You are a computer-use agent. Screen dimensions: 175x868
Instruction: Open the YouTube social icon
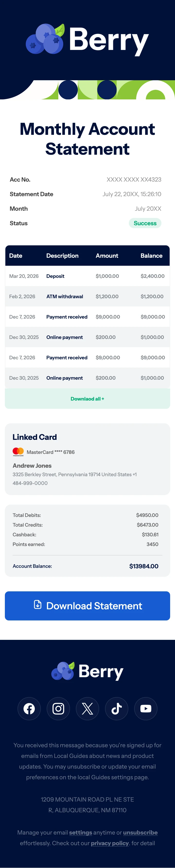146,709
